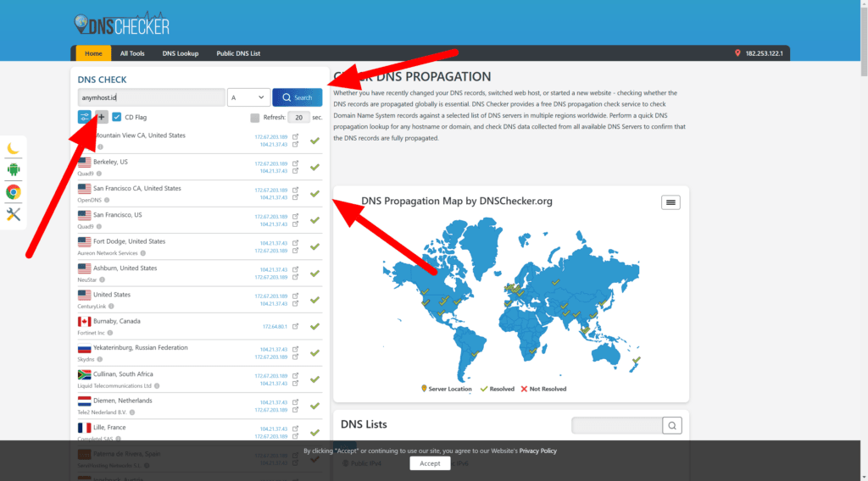Accept the privacy policy banner
The height and width of the screenshot is (481, 868).
[x=430, y=463]
